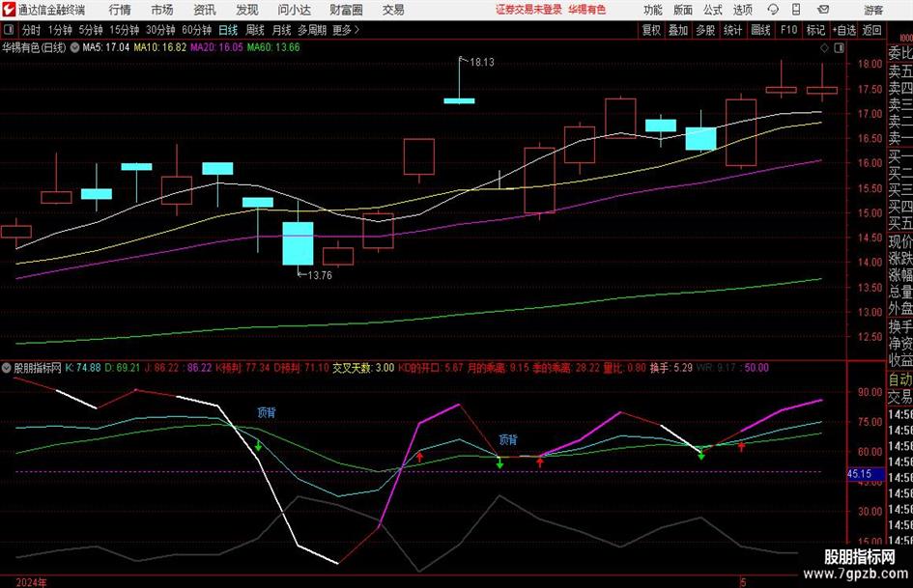Switch to 60分钟 chart period
Screen dimensions: 913x588
click(197, 30)
